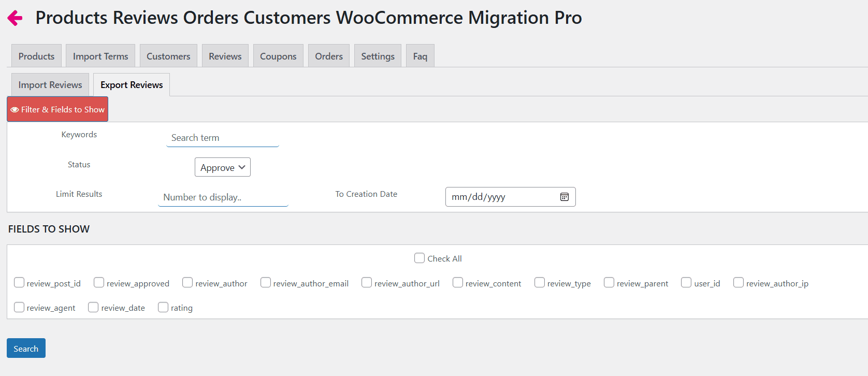This screenshot has width=868, height=376.
Task: Check the review_agent field
Action: 19,307
